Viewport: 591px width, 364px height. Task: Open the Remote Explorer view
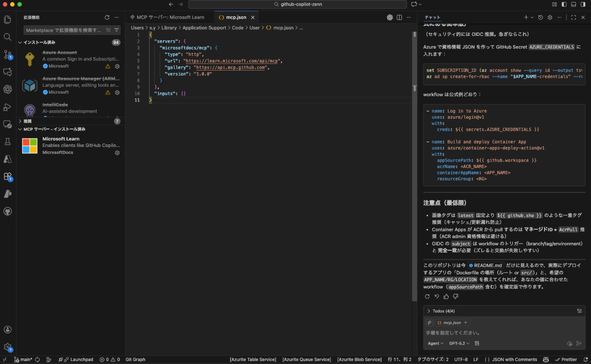(x=8, y=124)
